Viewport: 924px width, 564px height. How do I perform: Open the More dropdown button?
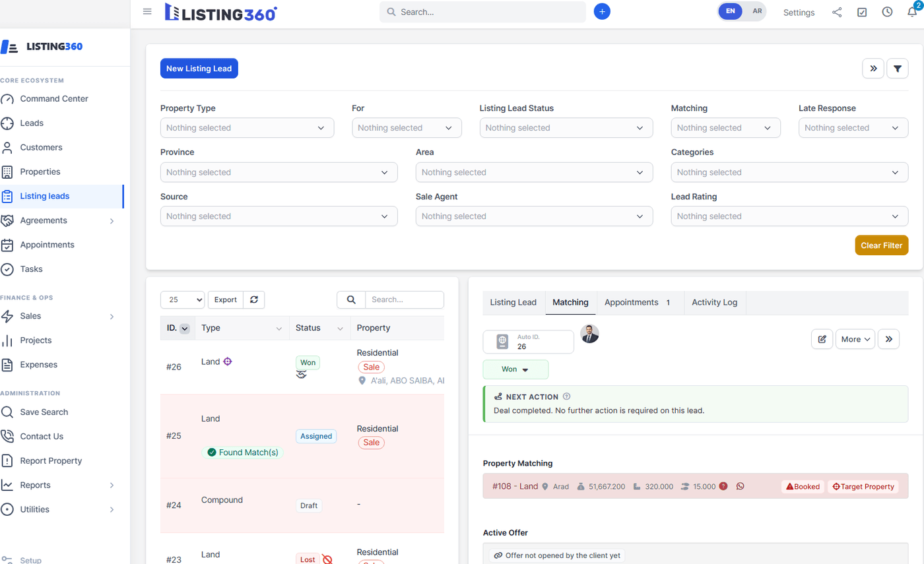(x=855, y=339)
